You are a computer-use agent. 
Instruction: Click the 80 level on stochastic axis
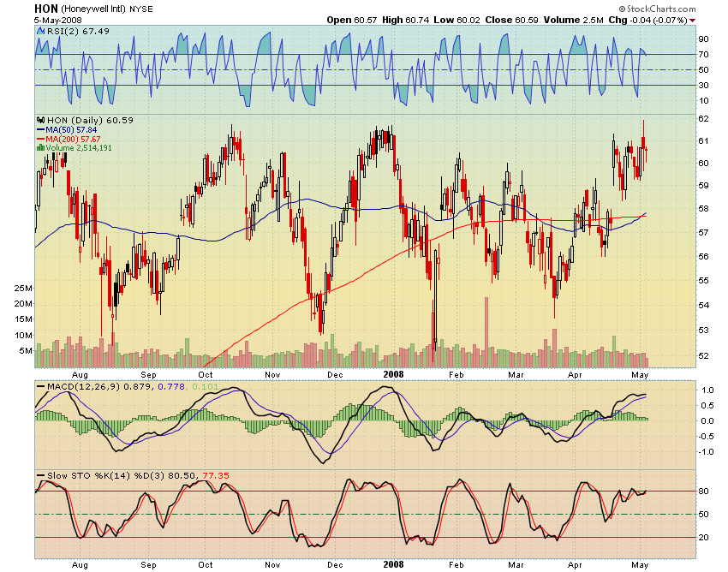click(x=703, y=492)
